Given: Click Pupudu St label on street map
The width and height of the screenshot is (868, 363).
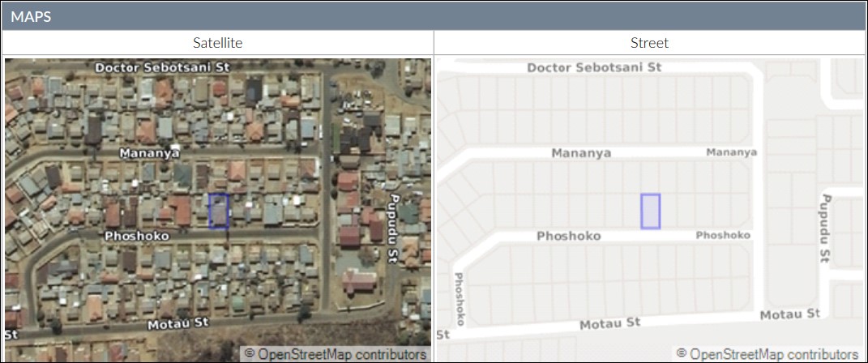Looking at the screenshot, I should [x=825, y=228].
